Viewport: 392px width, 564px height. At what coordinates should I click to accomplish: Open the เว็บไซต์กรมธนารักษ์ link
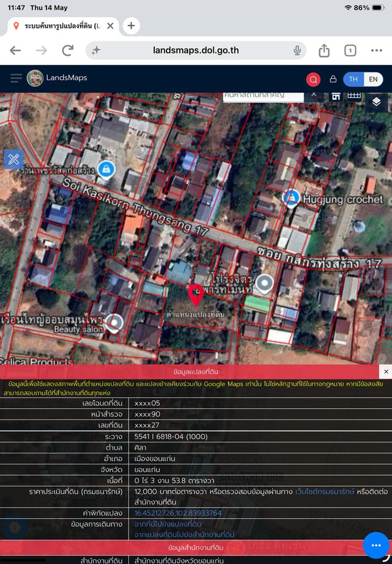click(x=325, y=491)
